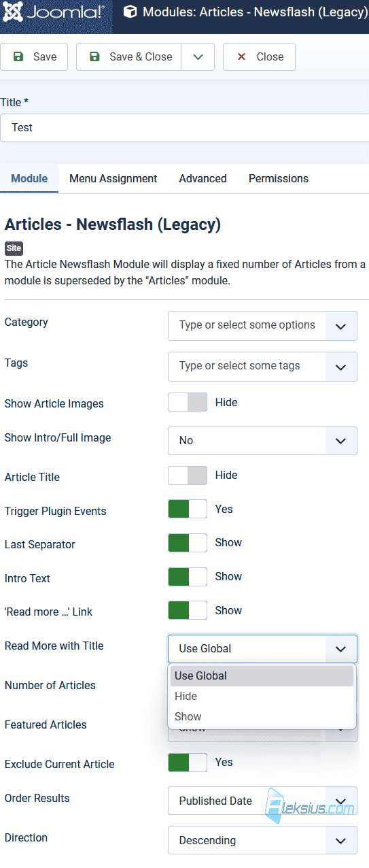Click the Save & Close button
Viewport: 369px width, 868px height.
(128, 56)
